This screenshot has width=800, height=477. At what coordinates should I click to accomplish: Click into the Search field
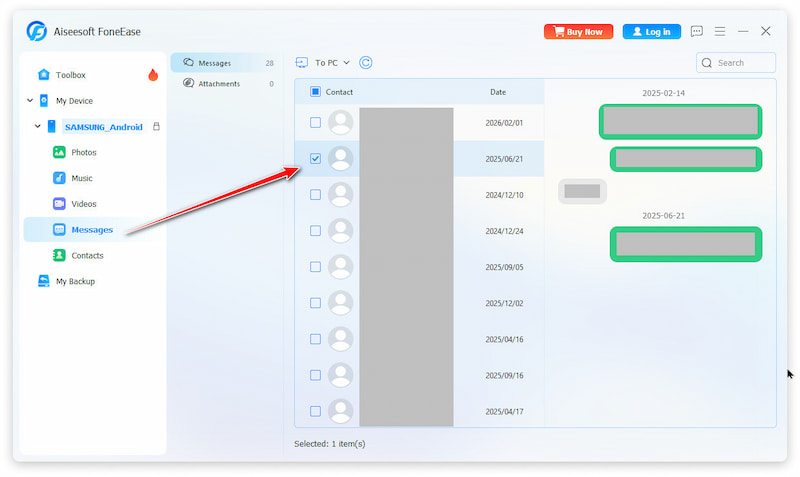742,63
